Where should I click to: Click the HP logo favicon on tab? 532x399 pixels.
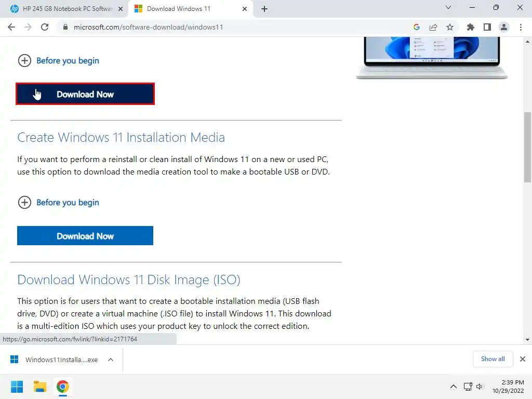point(14,9)
